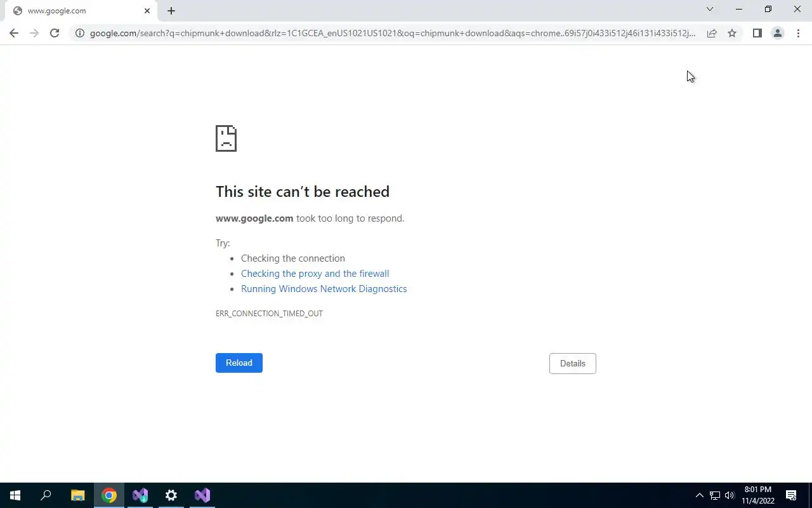Show error Details button
Image resolution: width=812 pixels, height=508 pixels.
point(573,363)
